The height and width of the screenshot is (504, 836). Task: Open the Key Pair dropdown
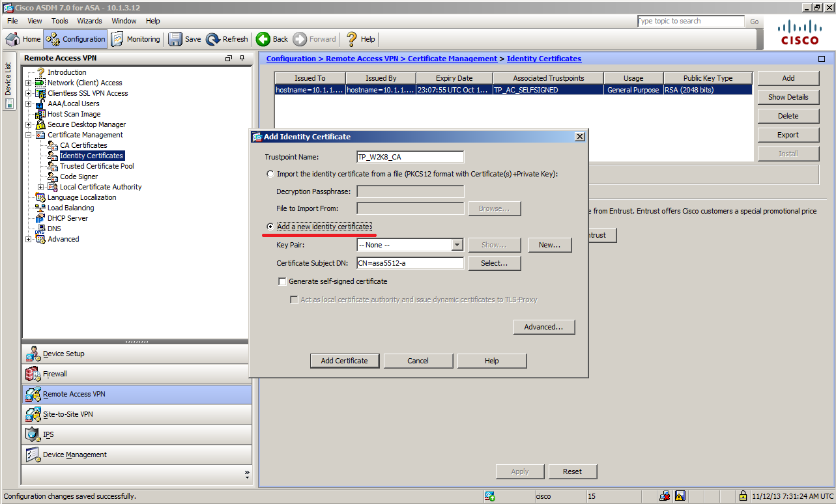[457, 245]
